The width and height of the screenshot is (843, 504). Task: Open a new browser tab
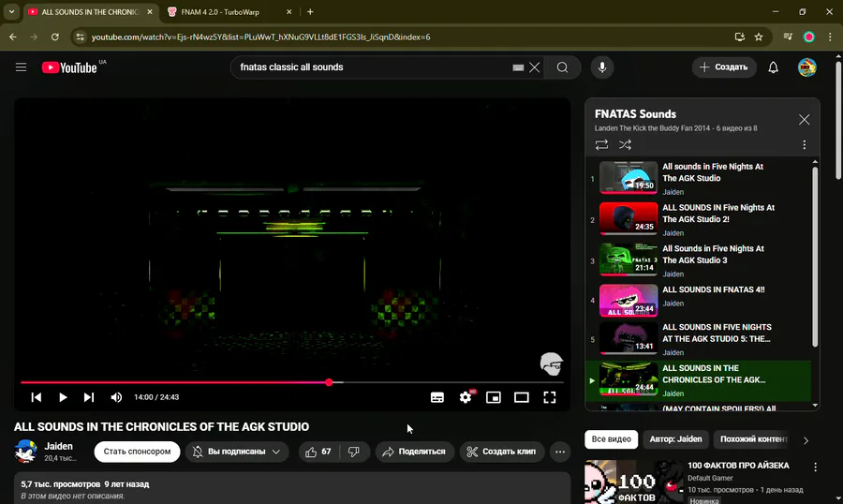310,12
